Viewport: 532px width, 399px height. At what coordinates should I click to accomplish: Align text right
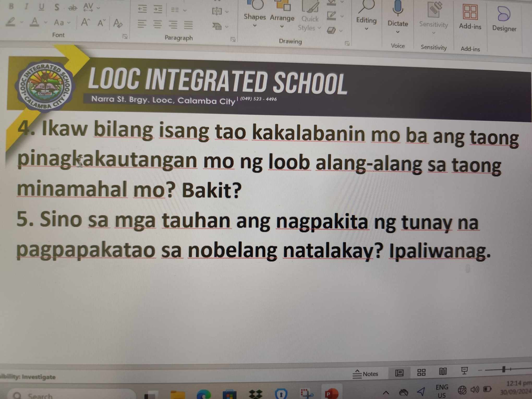(173, 25)
